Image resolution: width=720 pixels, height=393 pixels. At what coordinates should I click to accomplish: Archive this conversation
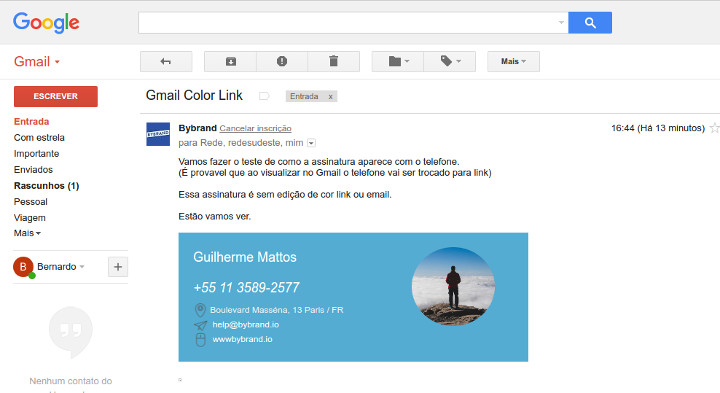(231, 62)
